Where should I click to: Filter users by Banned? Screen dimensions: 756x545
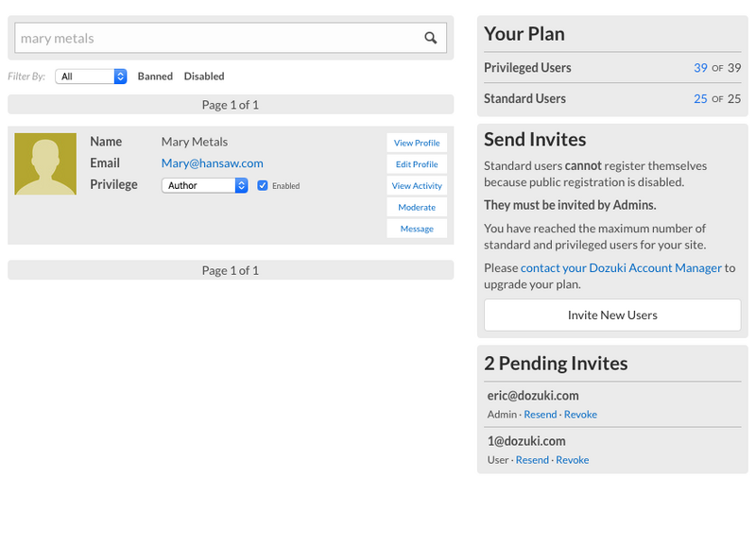click(x=155, y=77)
